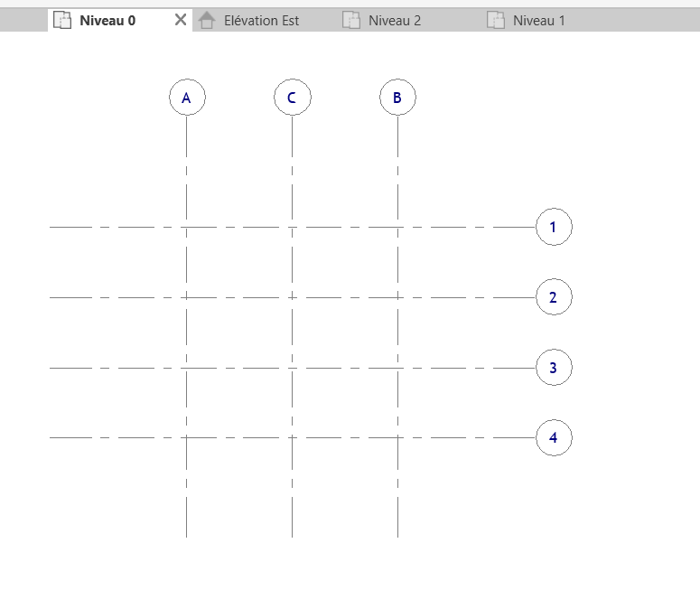Screen dimensions: 700x590
Task: Select grid bubble C
Action: [292, 98]
